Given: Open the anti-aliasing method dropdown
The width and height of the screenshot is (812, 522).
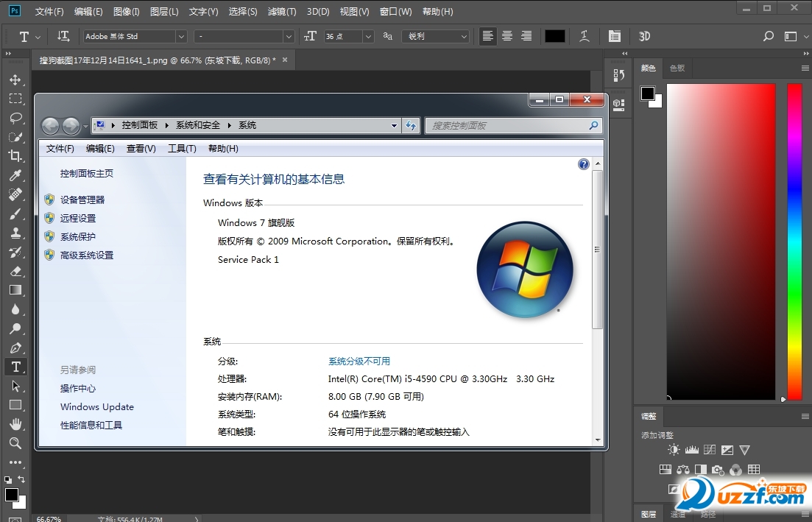Looking at the screenshot, I should 465,36.
